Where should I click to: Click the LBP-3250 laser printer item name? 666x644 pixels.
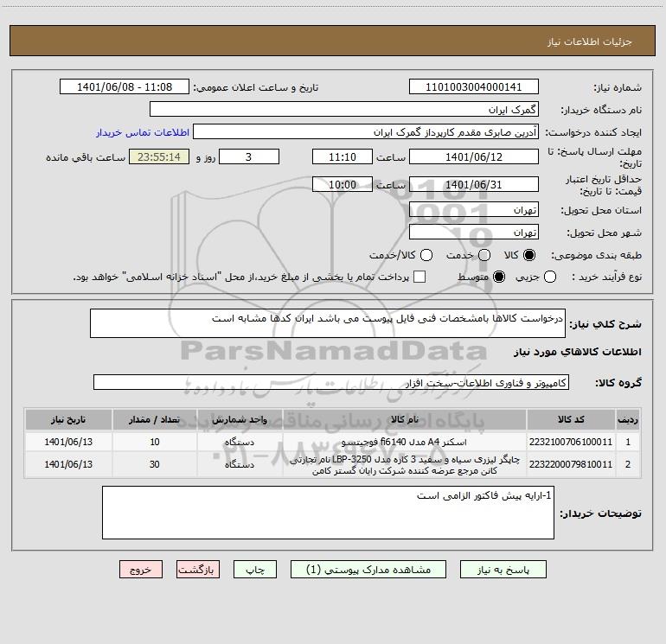405,465
